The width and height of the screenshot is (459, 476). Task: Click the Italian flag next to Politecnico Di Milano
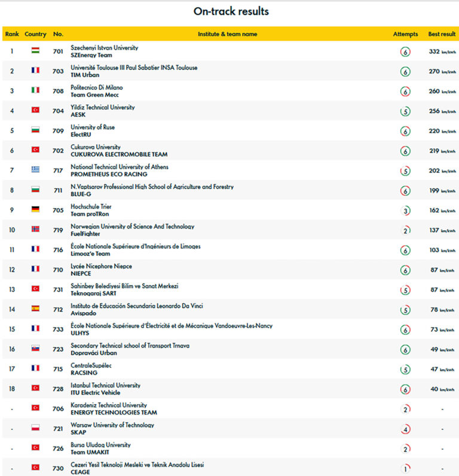pyautogui.click(x=35, y=90)
